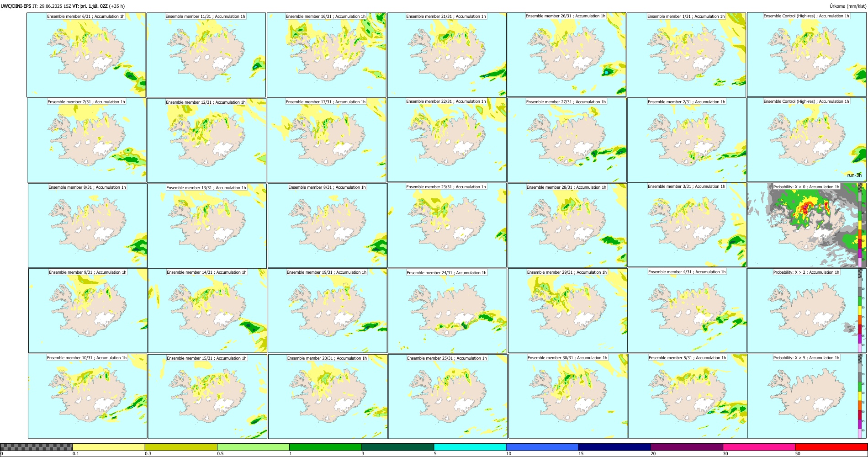View the Ensemble member 1/31 map panel
868x457 pixels.
point(686,55)
